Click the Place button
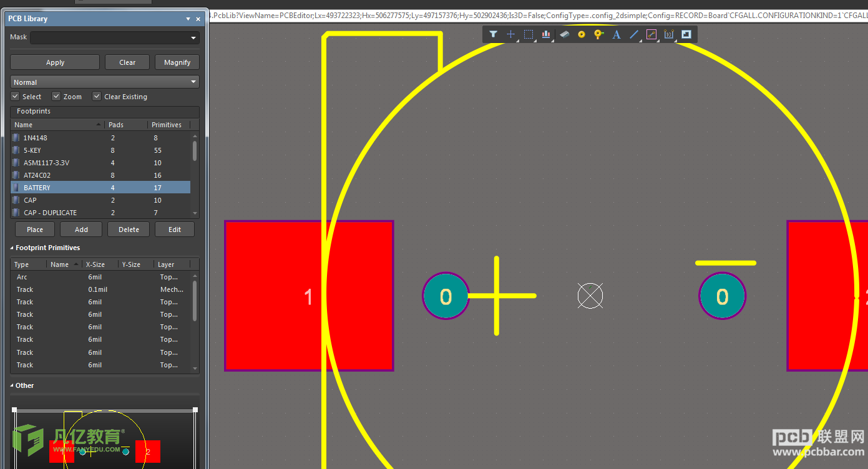This screenshot has width=868, height=469. point(35,230)
